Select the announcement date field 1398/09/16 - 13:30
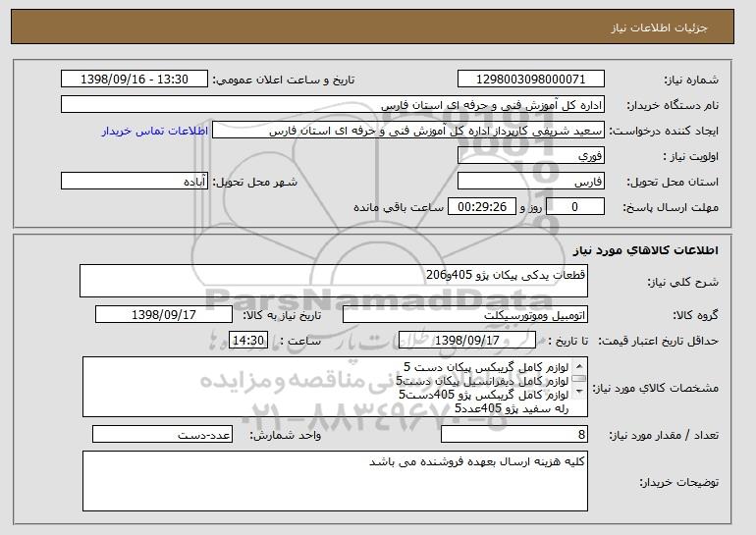The height and width of the screenshot is (535, 756). pyautogui.click(x=135, y=80)
